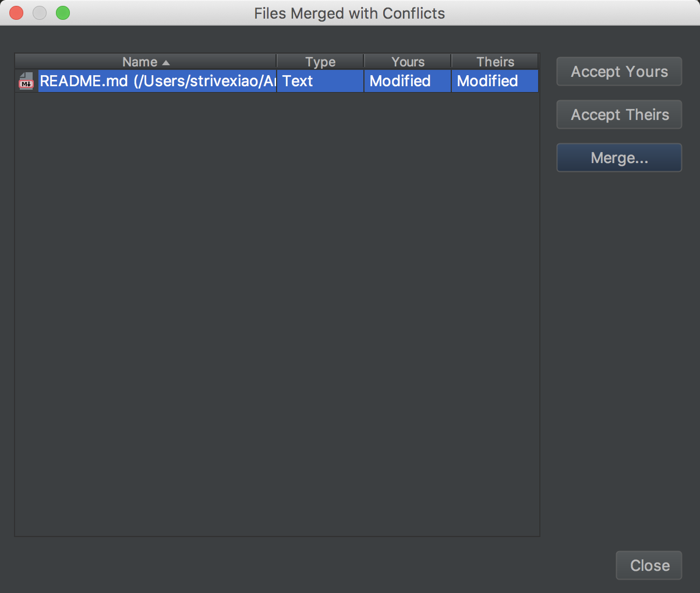
Task: Click the Theirs column header
Action: (495, 62)
